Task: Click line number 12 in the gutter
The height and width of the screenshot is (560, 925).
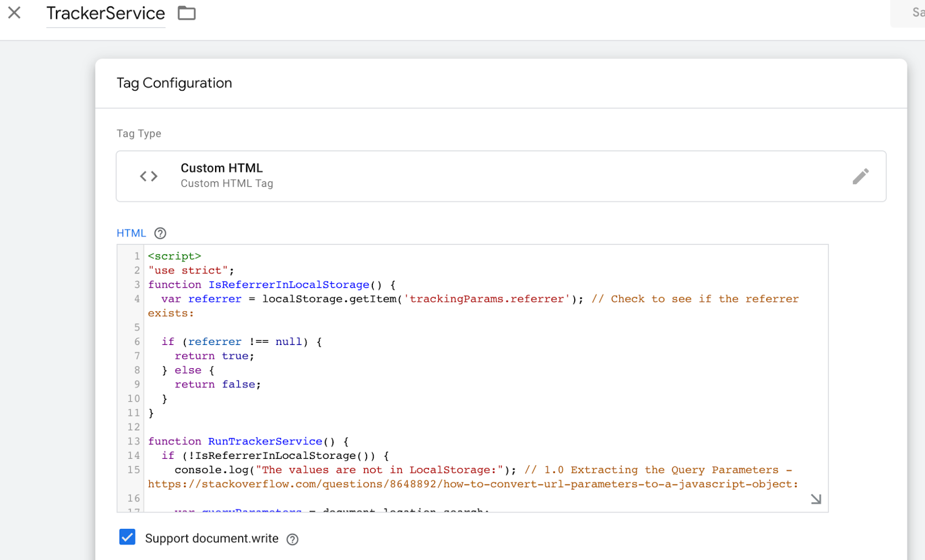Action: click(x=134, y=427)
